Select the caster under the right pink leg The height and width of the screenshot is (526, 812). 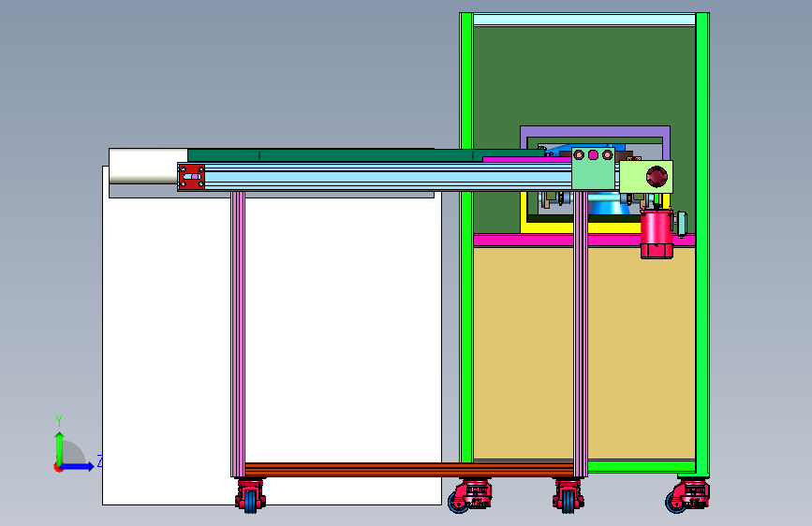[x=568, y=496]
